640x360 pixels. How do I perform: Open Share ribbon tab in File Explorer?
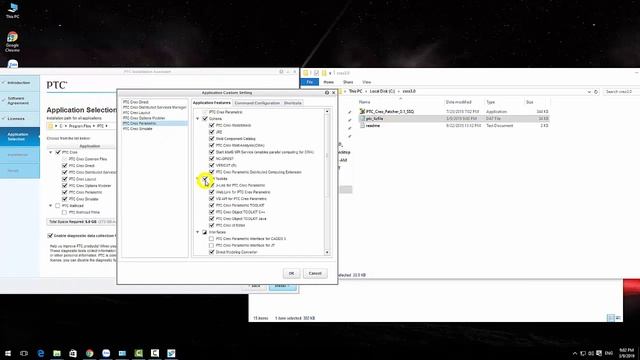348,82
